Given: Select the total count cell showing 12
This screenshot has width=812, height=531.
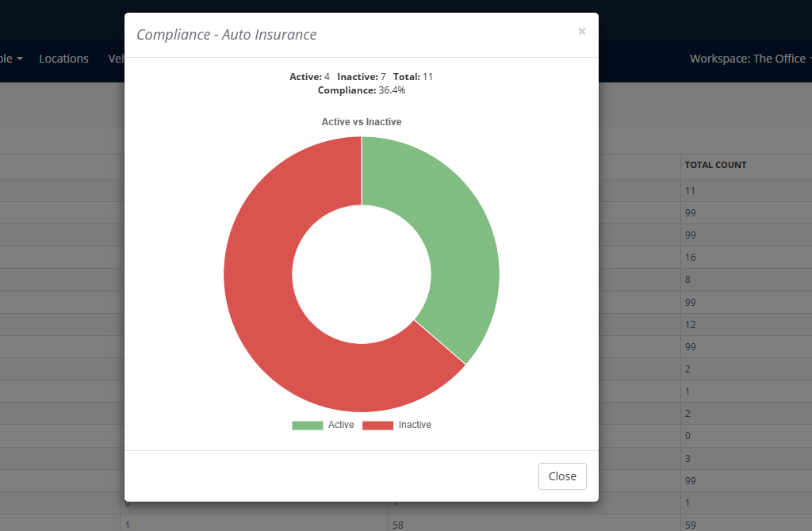Looking at the screenshot, I should point(690,324).
